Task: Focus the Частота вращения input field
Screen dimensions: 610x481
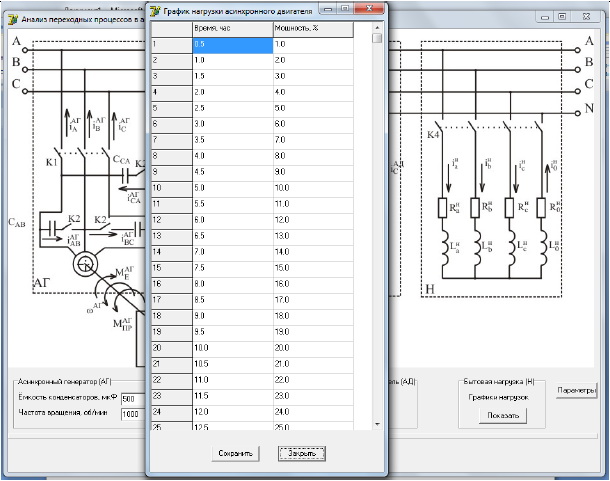Action: 132,414
